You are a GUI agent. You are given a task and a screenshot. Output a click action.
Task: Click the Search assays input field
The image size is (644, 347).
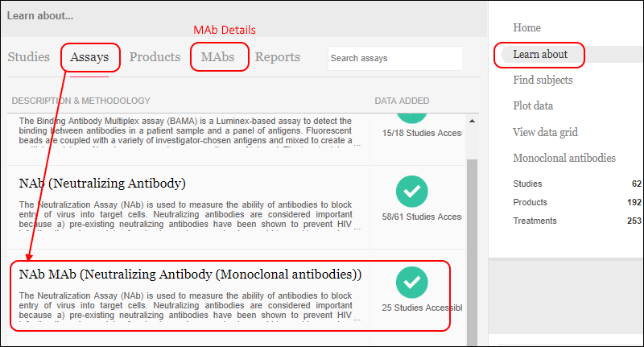[x=395, y=58]
